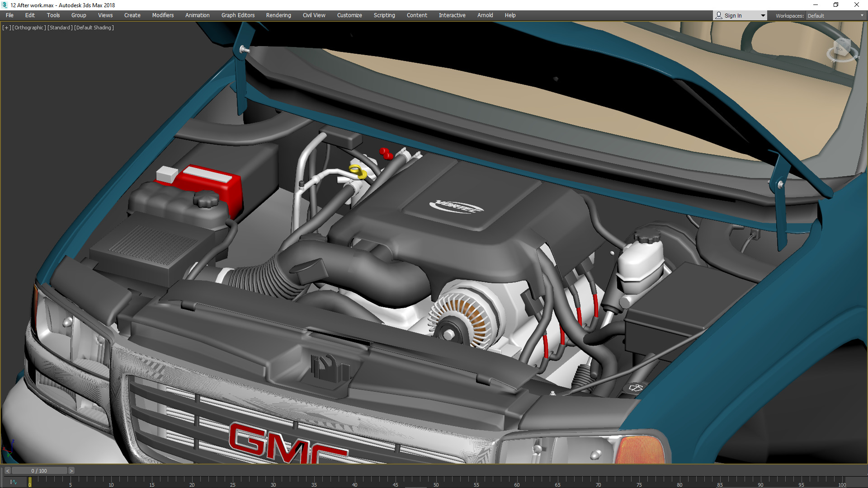Image resolution: width=868 pixels, height=488 pixels.
Task: Open Mini Curve Editor icon on timeline
Action: click(13, 482)
